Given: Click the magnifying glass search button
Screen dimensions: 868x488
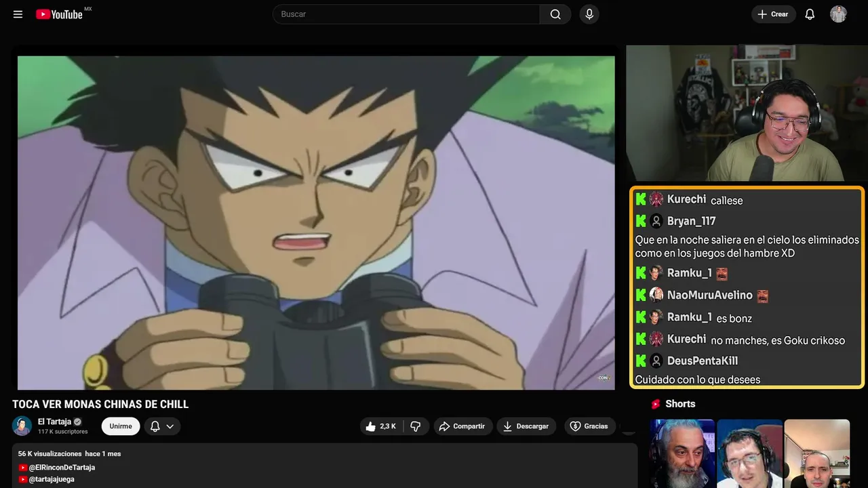Looking at the screenshot, I should 555,14.
